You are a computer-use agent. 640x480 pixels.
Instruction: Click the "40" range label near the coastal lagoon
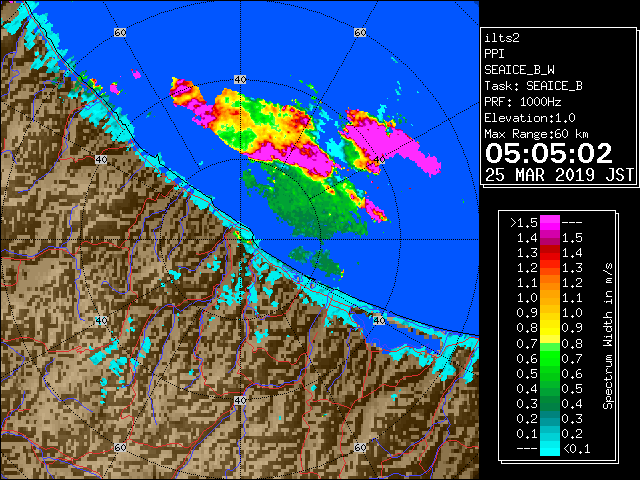point(379,320)
